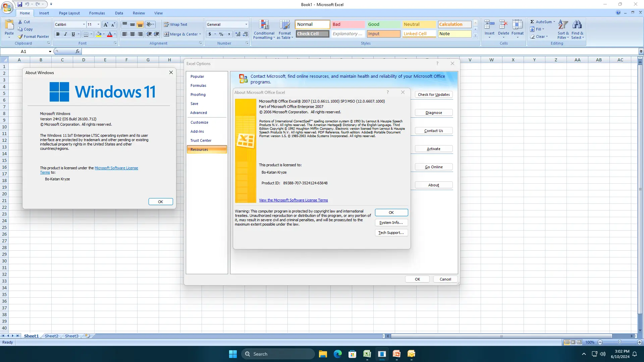Open File Explorer from taskbar

323,354
